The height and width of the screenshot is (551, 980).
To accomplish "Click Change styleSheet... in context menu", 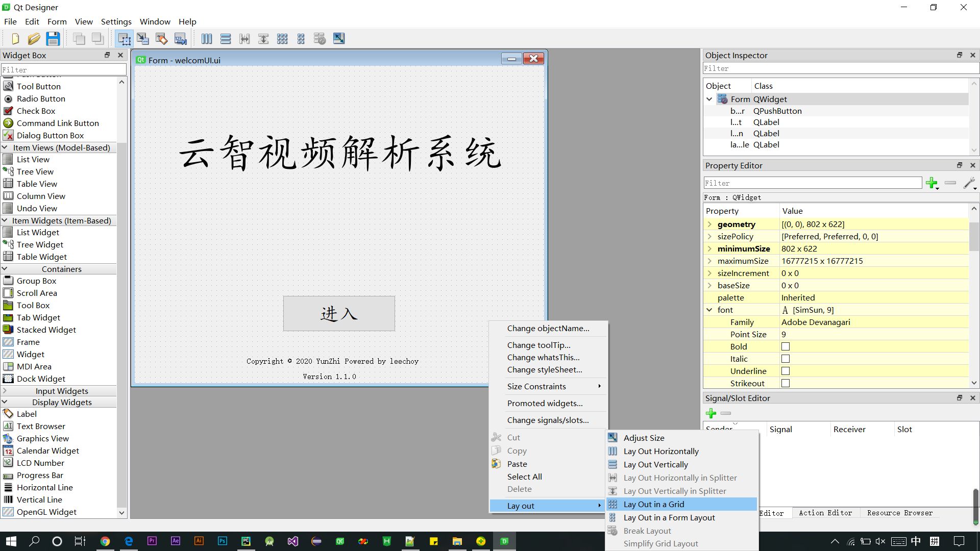I will 544,370.
